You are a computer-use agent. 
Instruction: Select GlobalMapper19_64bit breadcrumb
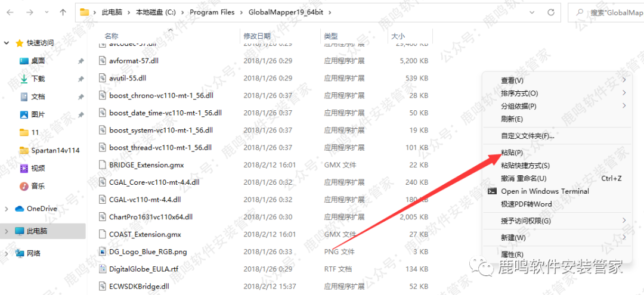pos(286,13)
